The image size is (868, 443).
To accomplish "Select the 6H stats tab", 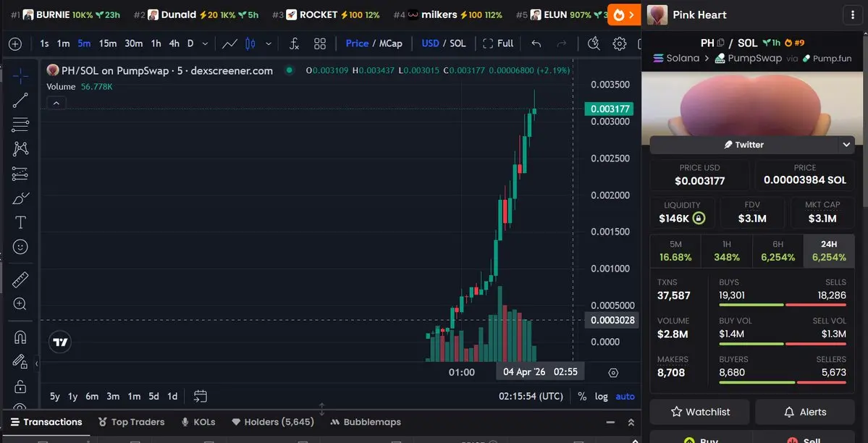I will tap(778, 251).
